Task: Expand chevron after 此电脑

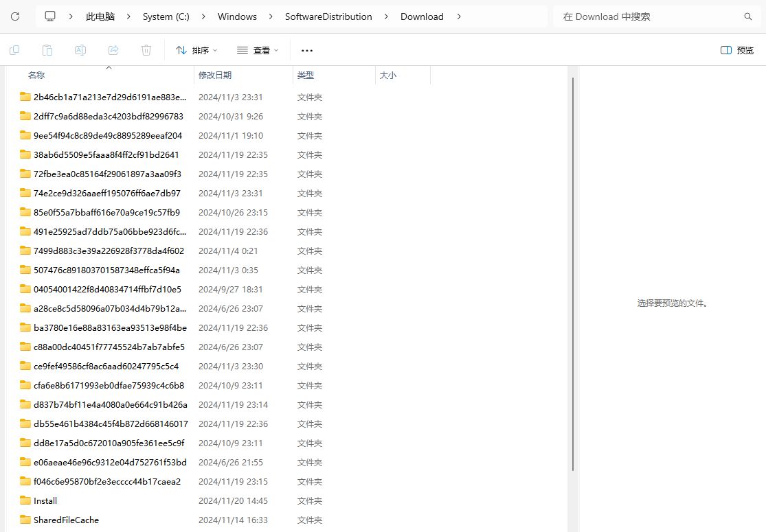Action: 128,16
